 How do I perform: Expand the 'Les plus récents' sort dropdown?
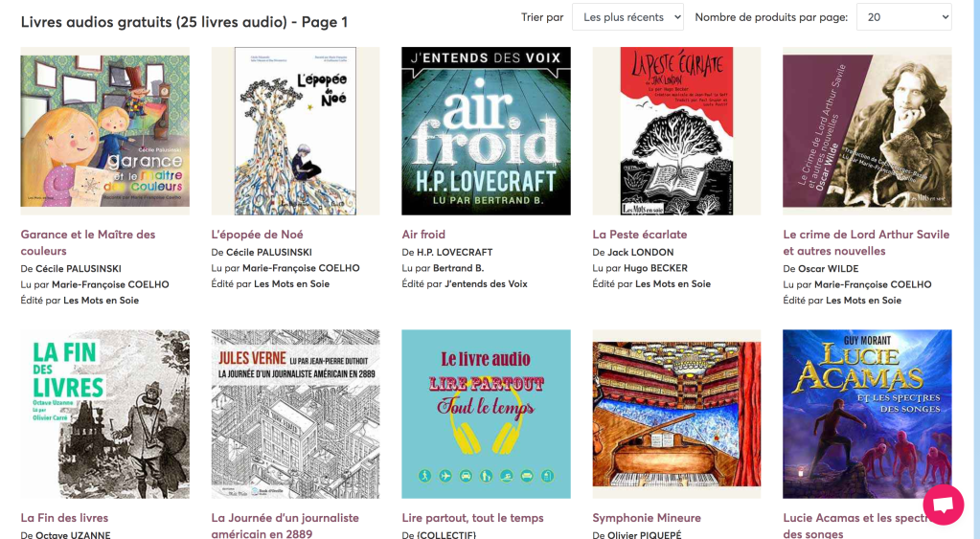click(627, 17)
